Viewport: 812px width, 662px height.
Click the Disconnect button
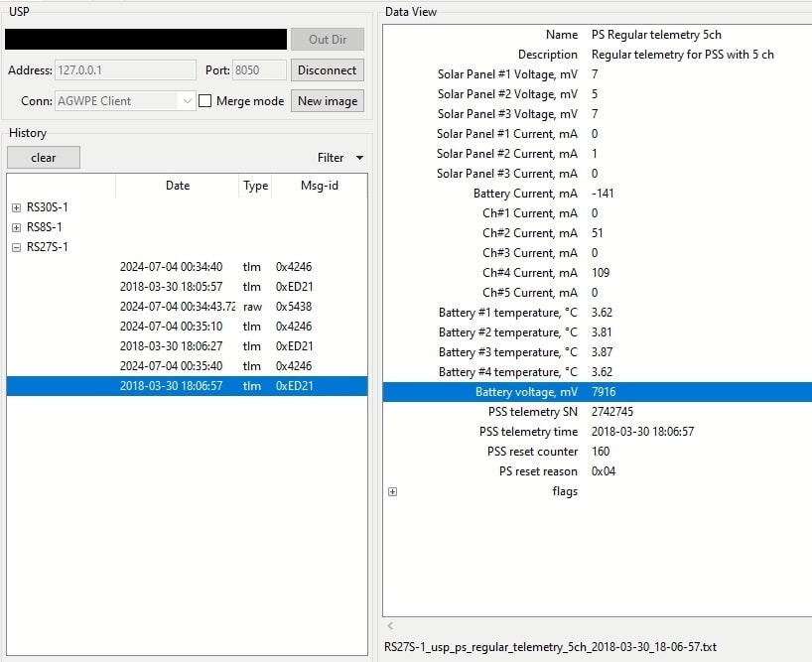[x=328, y=70]
